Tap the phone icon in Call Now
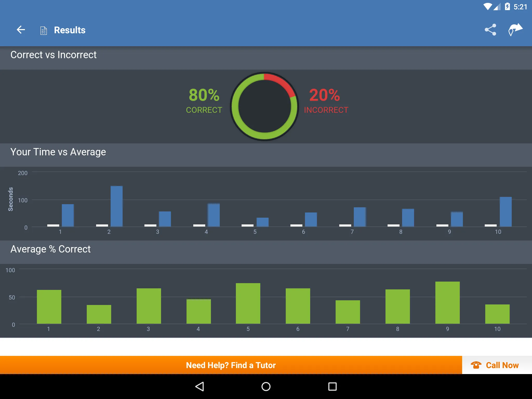This screenshot has width=532, height=399. pos(475,365)
